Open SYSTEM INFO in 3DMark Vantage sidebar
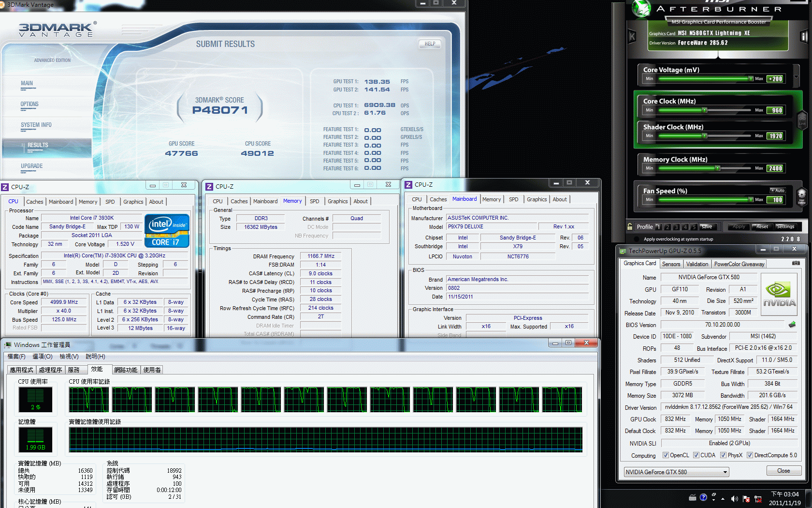This screenshot has width=812, height=508. (36, 125)
